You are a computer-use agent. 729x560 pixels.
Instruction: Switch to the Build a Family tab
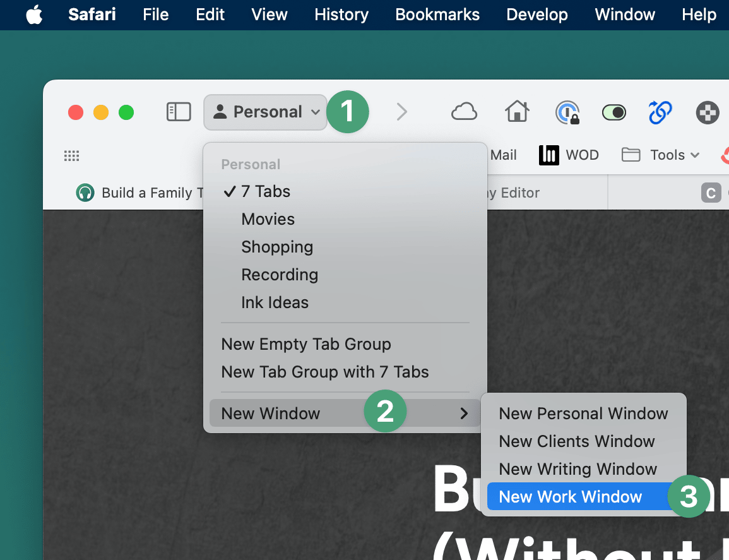[x=139, y=193]
